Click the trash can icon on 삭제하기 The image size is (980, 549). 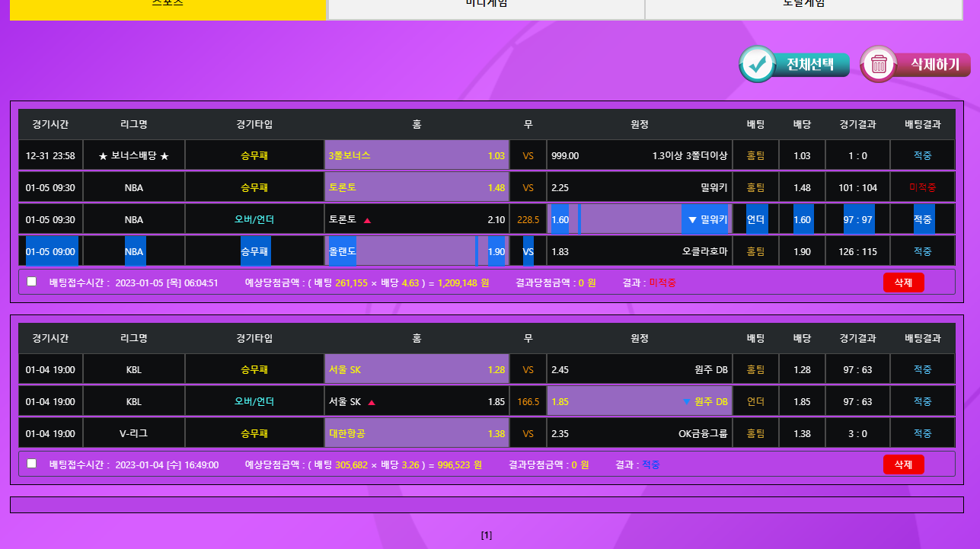coord(879,65)
